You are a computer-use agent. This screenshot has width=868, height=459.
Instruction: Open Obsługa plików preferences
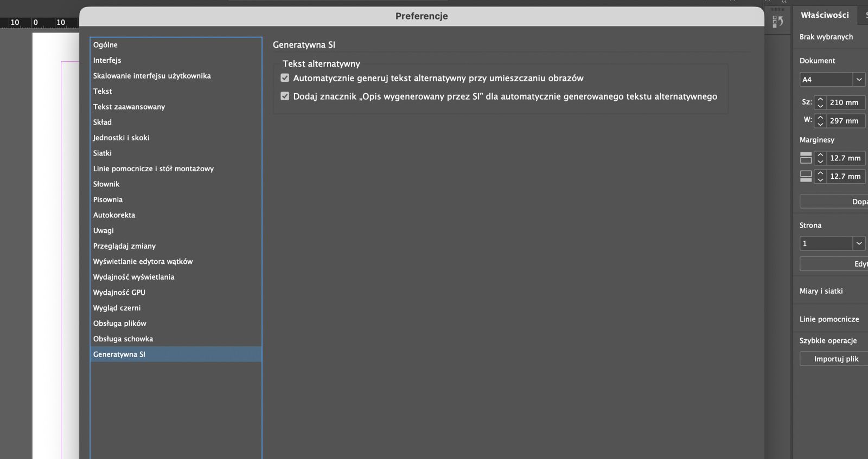click(x=176, y=324)
